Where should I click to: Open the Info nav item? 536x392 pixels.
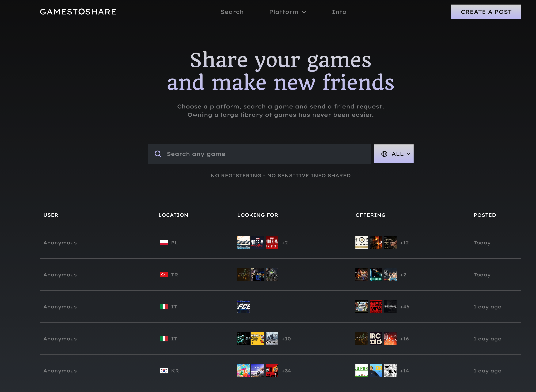[339, 12]
